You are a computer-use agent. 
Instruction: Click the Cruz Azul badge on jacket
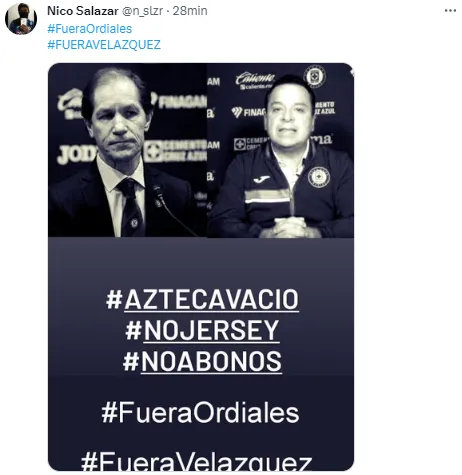(x=318, y=177)
